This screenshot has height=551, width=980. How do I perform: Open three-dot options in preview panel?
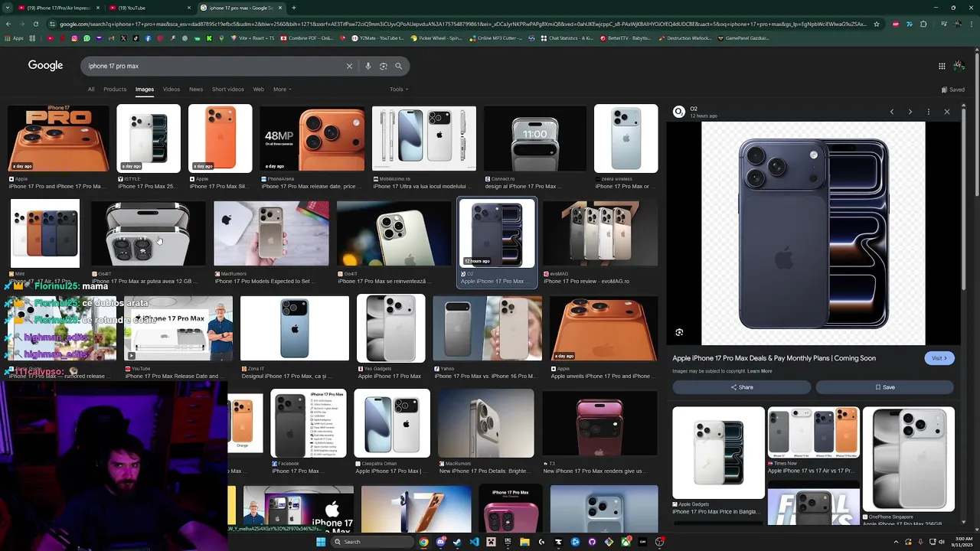pyautogui.click(x=928, y=112)
